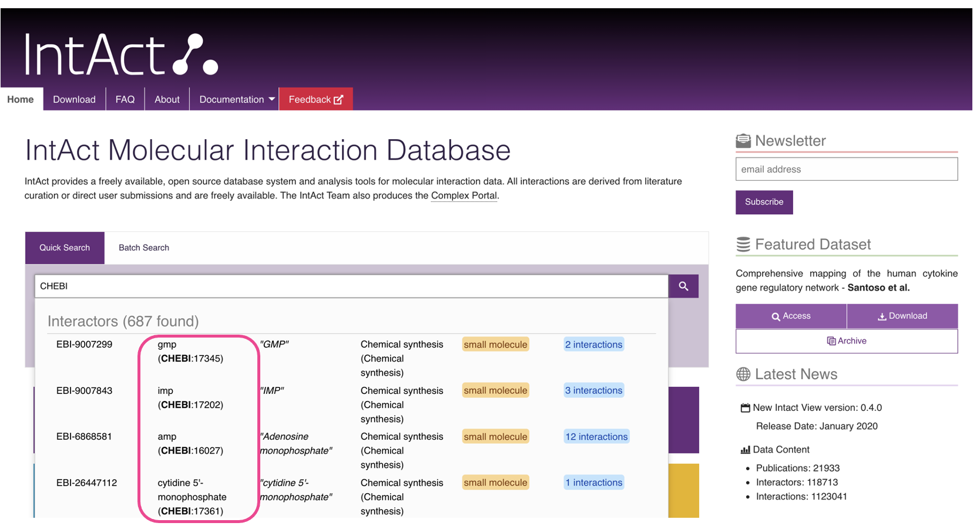Select the Quick Search tab

pos(65,248)
